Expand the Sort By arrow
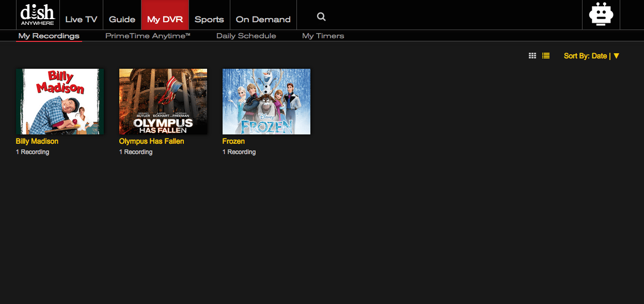The height and width of the screenshot is (304, 644). click(616, 56)
